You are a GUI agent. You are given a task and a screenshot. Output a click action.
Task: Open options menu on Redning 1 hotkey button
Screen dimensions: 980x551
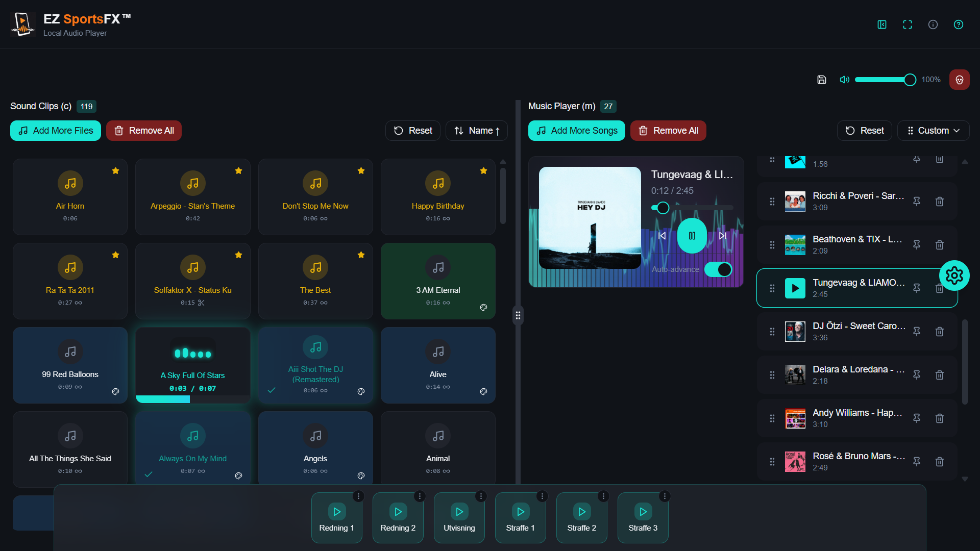(359, 496)
